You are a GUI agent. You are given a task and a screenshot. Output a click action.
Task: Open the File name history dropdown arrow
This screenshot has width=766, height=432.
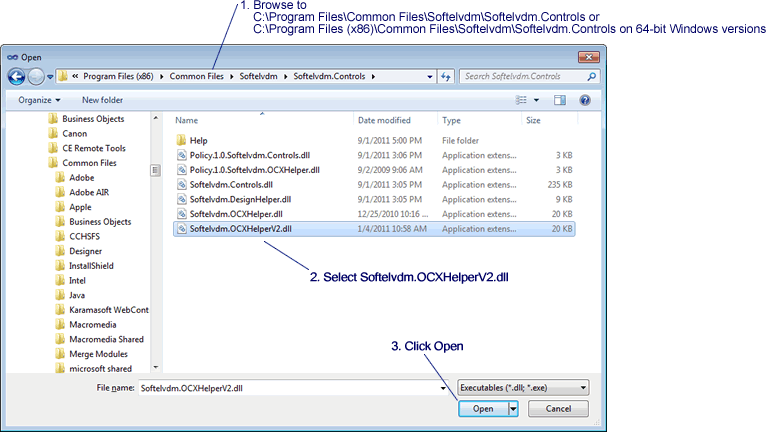443,386
